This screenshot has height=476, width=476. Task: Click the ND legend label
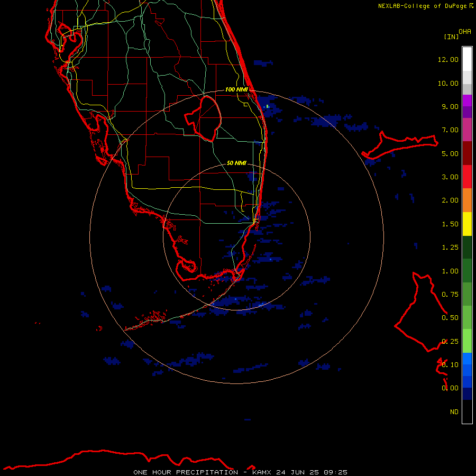point(454,412)
